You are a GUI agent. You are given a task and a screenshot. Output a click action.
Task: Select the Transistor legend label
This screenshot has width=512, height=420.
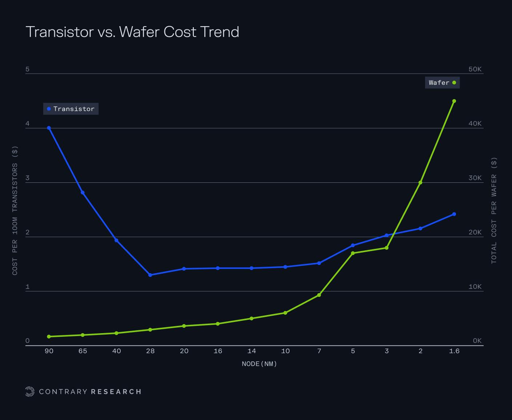(74, 109)
